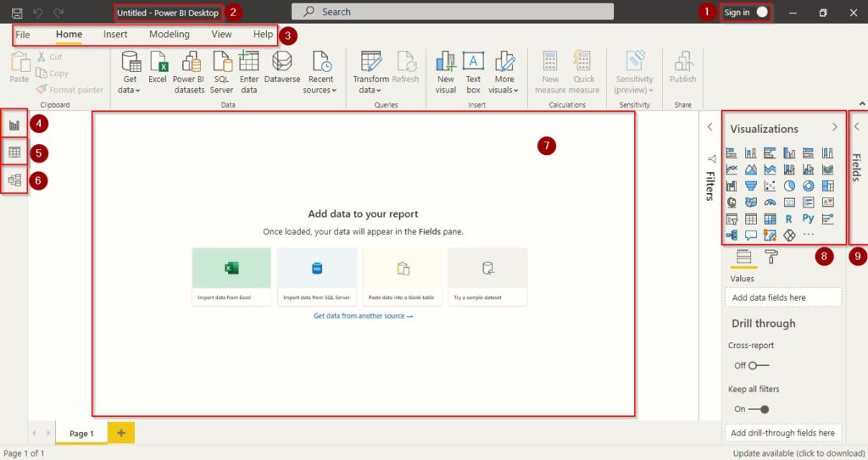The width and height of the screenshot is (868, 460).
Task: Switch to Data view in left sidebar
Action: [14, 152]
